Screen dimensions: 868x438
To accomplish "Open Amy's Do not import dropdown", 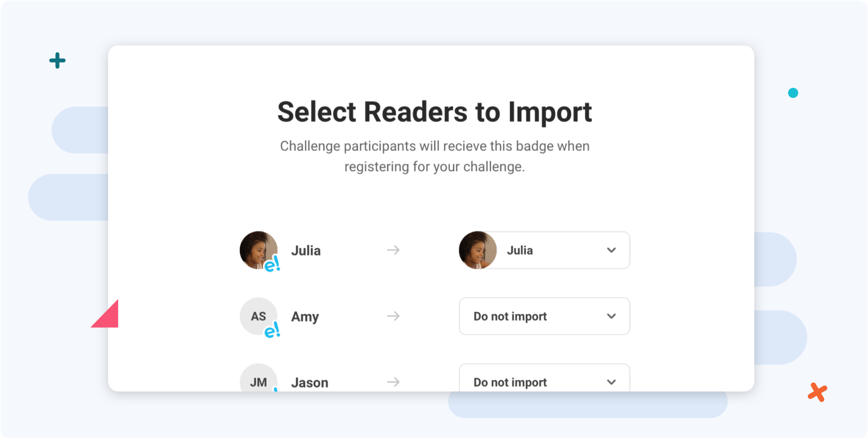I will coord(544,316).
